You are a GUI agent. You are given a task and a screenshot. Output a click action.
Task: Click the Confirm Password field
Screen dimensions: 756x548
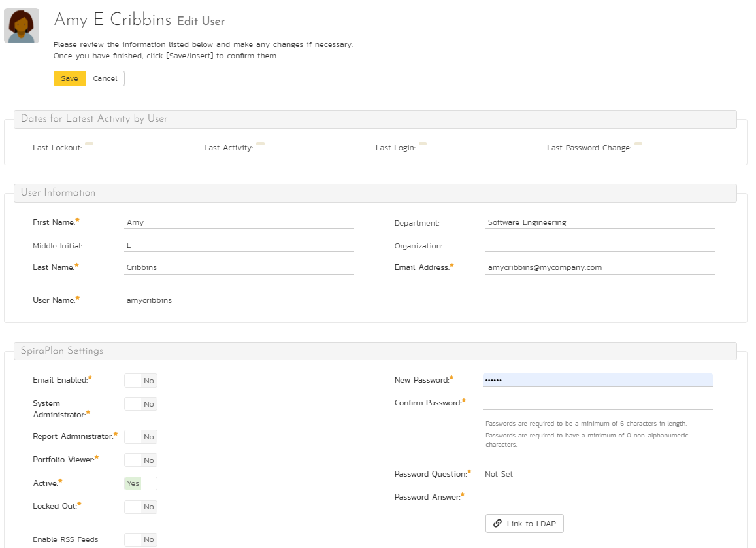(x=597, y=403)
